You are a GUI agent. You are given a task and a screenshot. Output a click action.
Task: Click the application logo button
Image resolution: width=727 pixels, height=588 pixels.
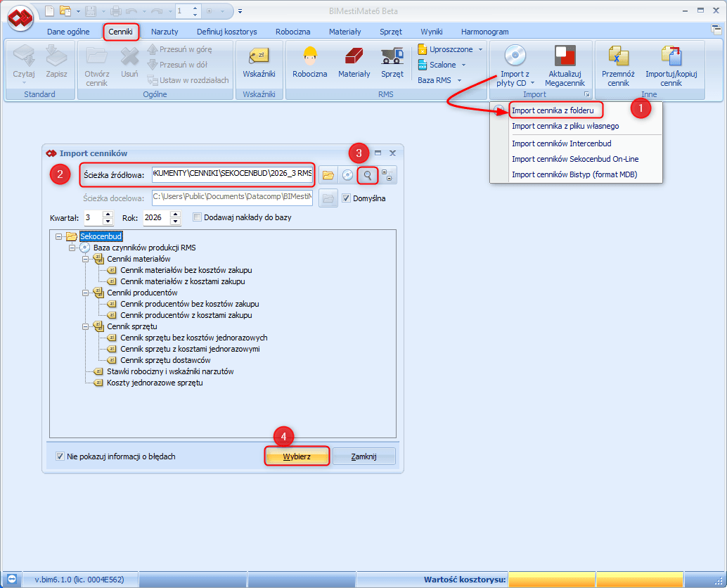pyautogui.click(x=20, y=18)
